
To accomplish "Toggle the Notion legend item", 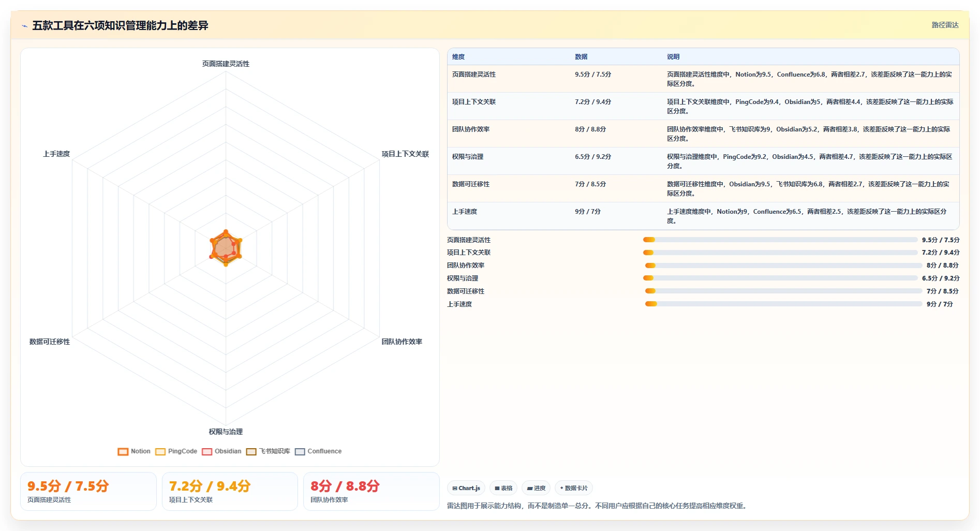I will click(x=134, y=451).
